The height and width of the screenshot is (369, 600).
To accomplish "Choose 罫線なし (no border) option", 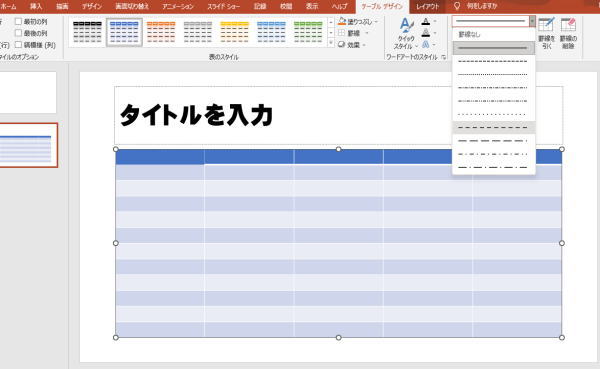I will point(494,34).
